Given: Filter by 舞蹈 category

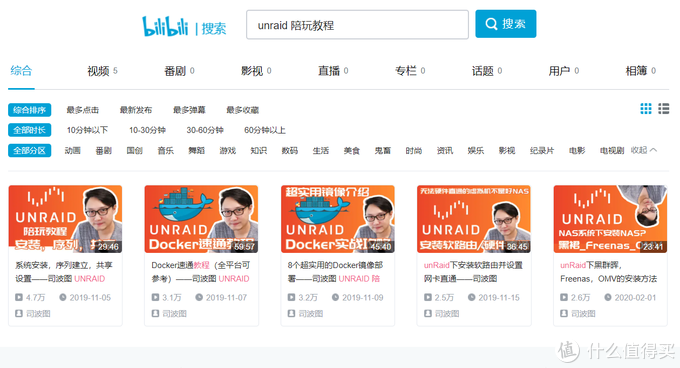Looking at the screenshot, I should coord(196,150).
